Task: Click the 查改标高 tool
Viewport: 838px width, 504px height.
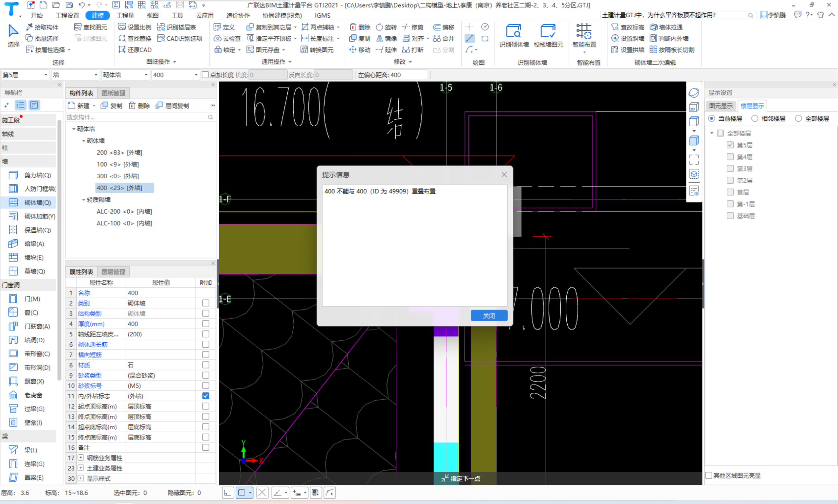Action: [x=628, y=27]
